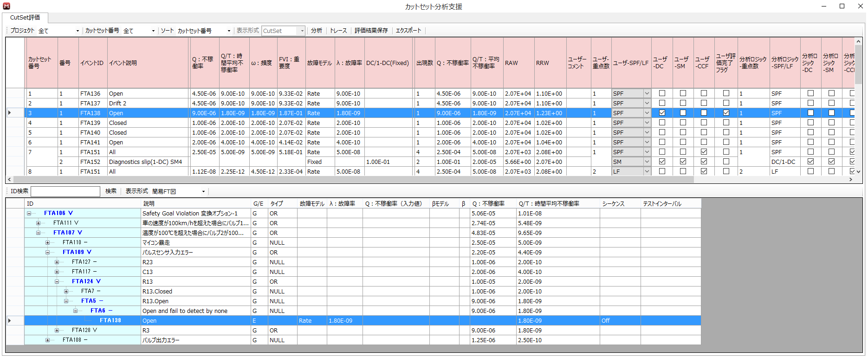868x358 pixels.
Task: Click the RRW column header
Action: (551, 63)
